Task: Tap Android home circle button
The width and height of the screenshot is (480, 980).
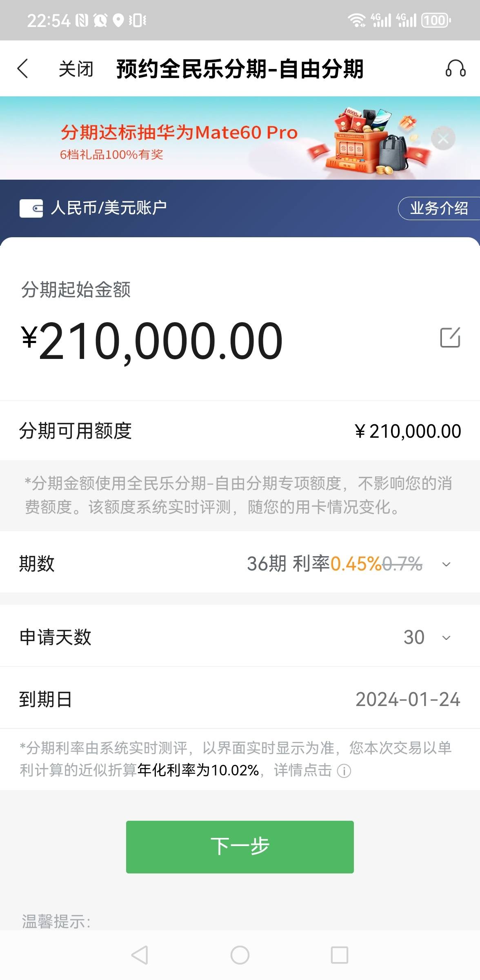Action: (x=240, y=955)
